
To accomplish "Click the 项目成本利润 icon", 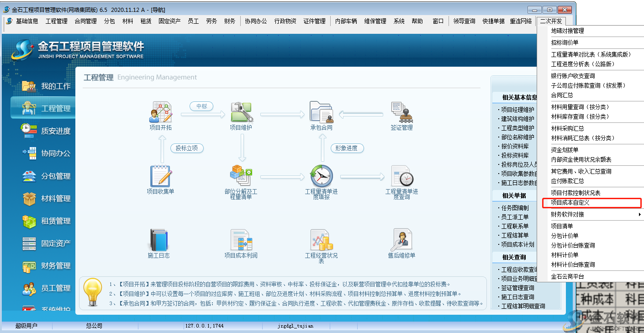I will point(241,240).
